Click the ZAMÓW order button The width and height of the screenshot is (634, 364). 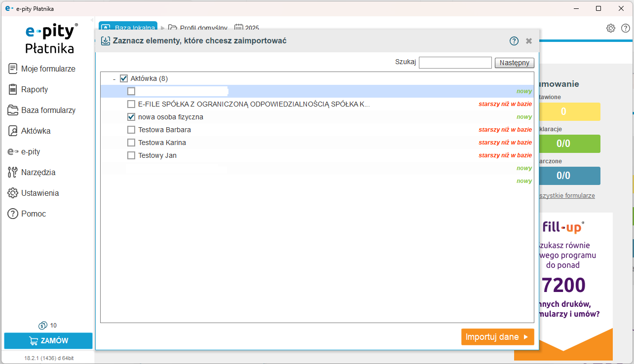coord(48,341)
